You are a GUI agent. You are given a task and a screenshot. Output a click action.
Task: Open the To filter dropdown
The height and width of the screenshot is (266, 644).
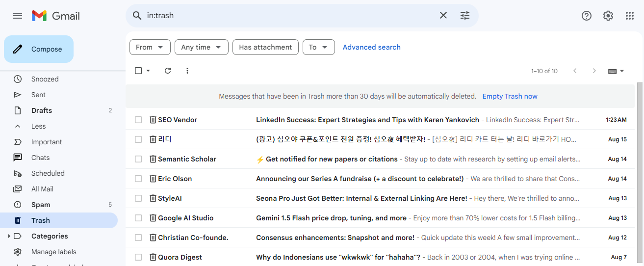coord(319,47)
